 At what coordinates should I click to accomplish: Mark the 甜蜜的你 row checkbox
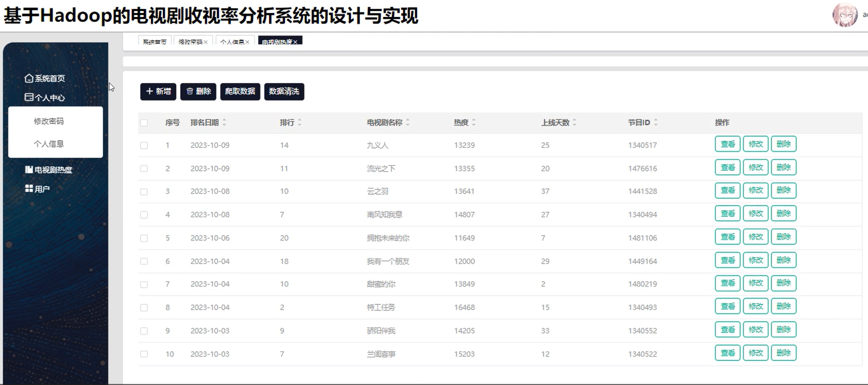144,284
